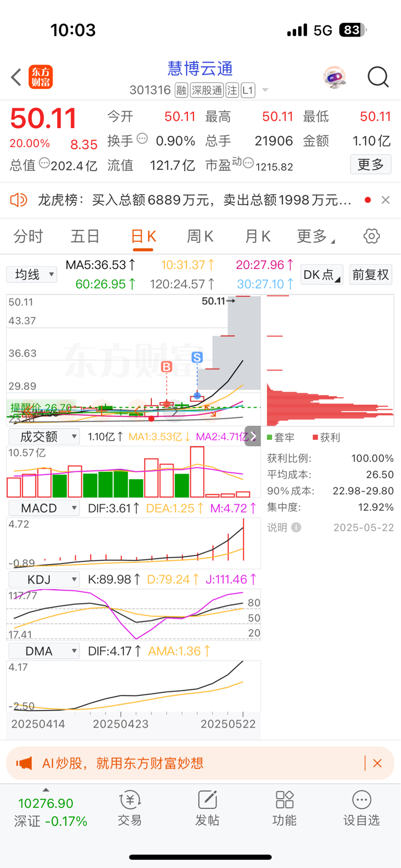Tap the orange megaphone banner icon
401x868 pixels.
[x=24, y=763]
